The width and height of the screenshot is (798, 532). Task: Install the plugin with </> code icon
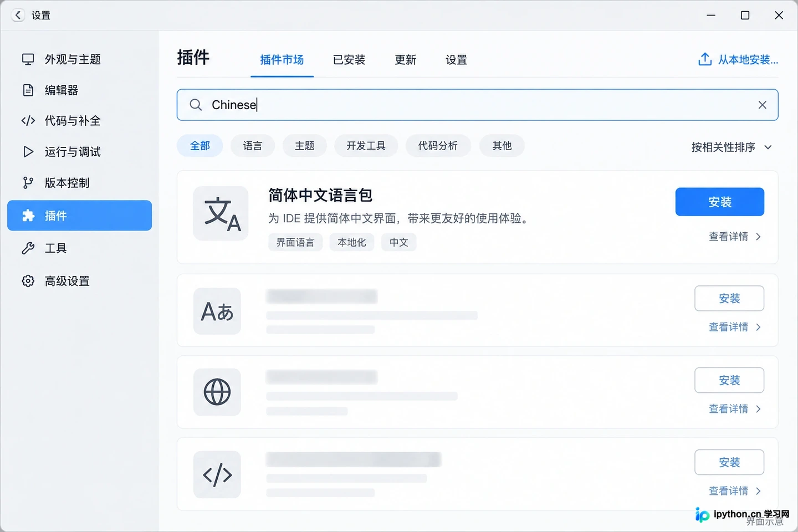(x=729, y=462)
